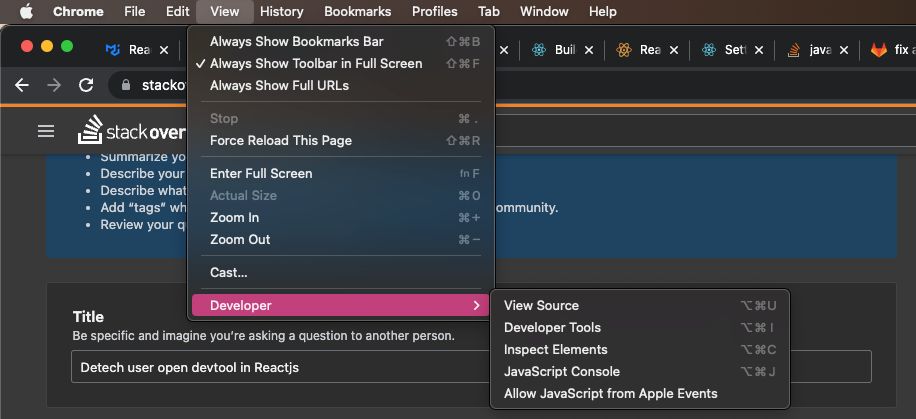The height and width of the screenshot is (419, 916).
Task: Switch to the 'Sett' React tab
Action: click(x=725, y=50)
